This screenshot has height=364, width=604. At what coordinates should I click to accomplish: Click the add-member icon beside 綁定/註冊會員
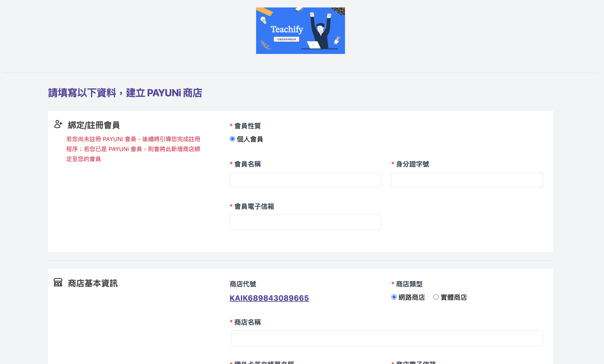[58, 124]
